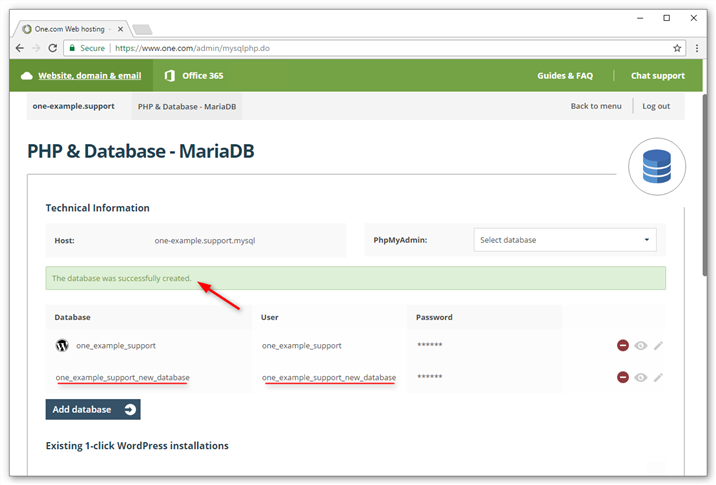Click the large database icon

(x=657, y=167)
